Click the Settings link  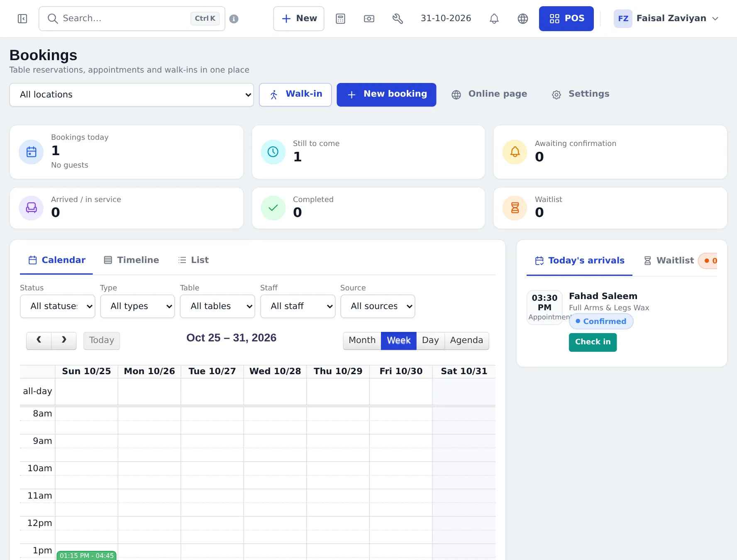(580, 94)
